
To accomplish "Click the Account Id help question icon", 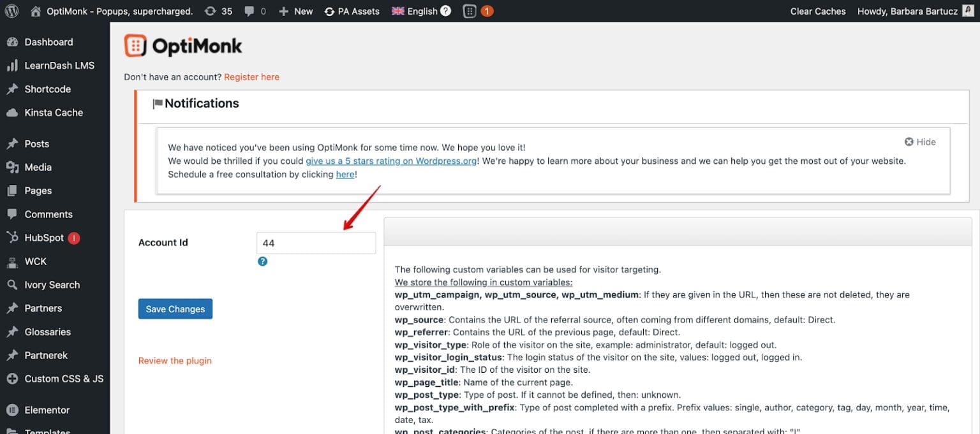I will 262,261.
